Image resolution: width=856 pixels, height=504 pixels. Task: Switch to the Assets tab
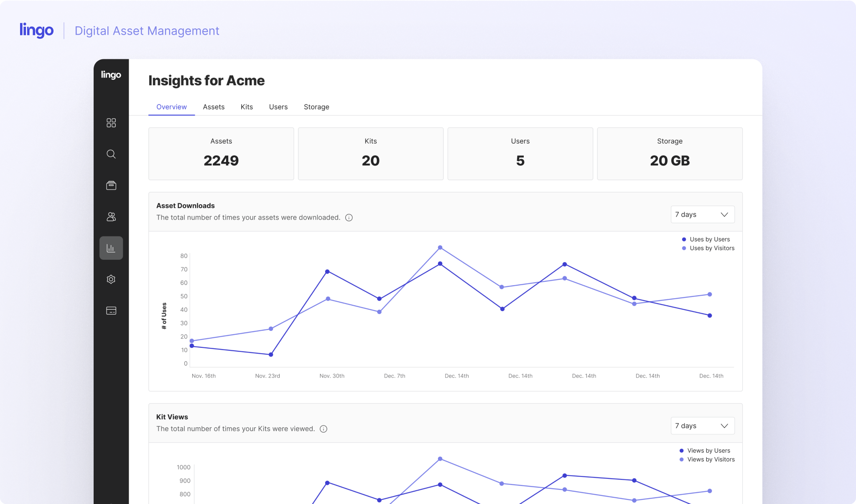214,107
